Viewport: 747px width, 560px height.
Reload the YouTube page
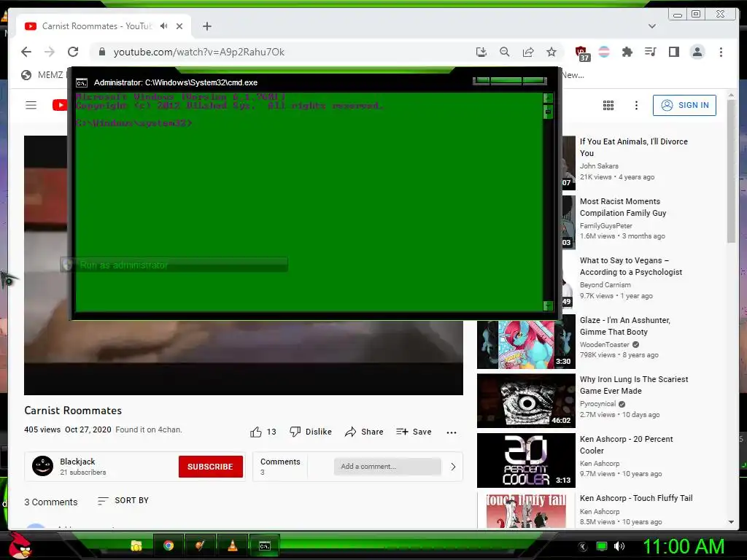point(73,52)
